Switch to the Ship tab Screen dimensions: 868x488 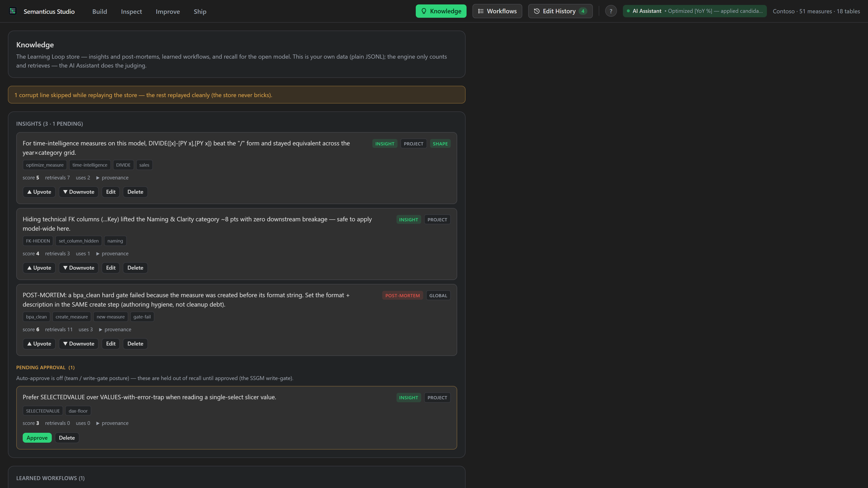(200, 11)
